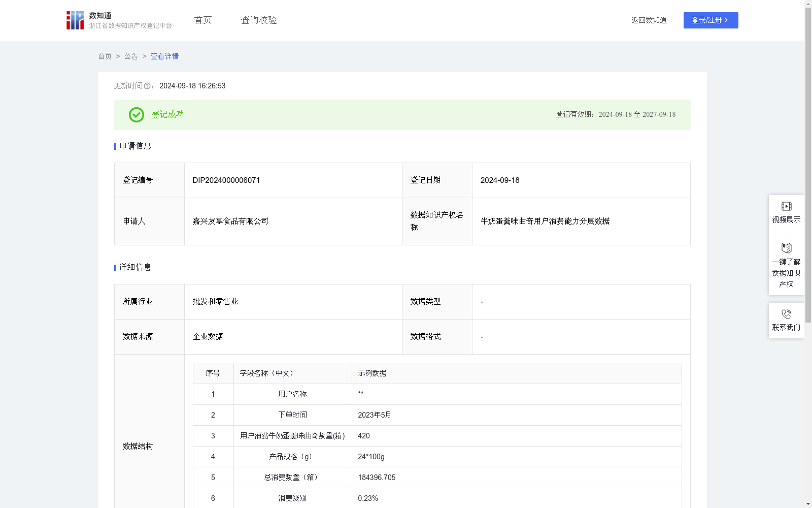Screen dimensions: 812x508
Task: Click update time 2024-09-18 16:26:53
Action: point(192,86)
